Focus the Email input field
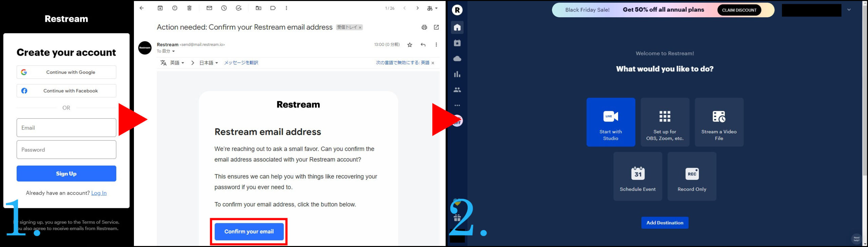This screenshot has height=247, width=868. [66, 128]
